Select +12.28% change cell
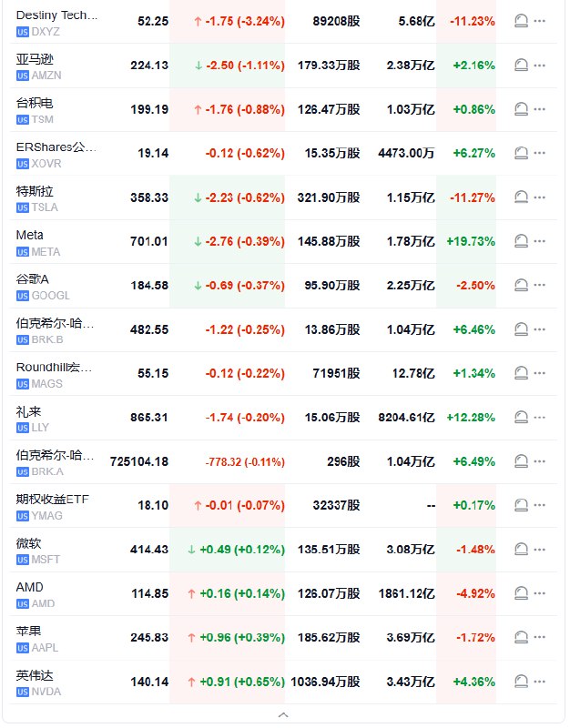Image resolution: width=570 pixels, height=728 pixels. [471, 418]
